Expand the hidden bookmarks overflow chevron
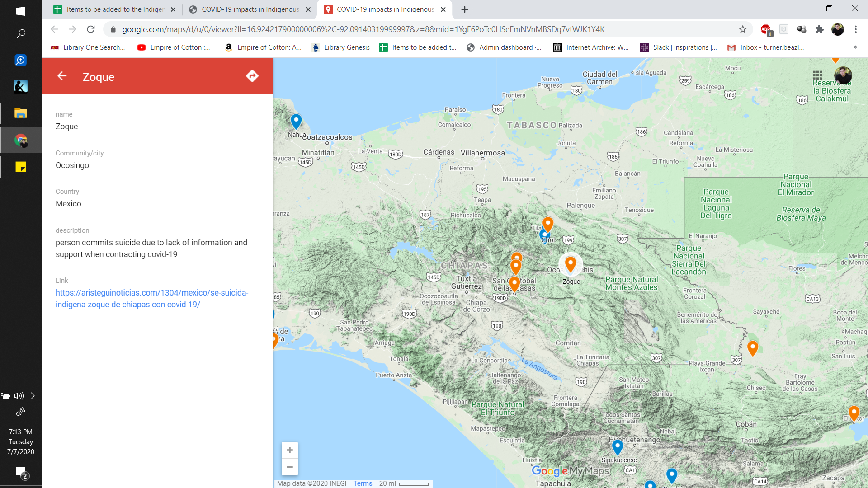The width and height of the screenshot is (868, 488). tap(855, 47)
